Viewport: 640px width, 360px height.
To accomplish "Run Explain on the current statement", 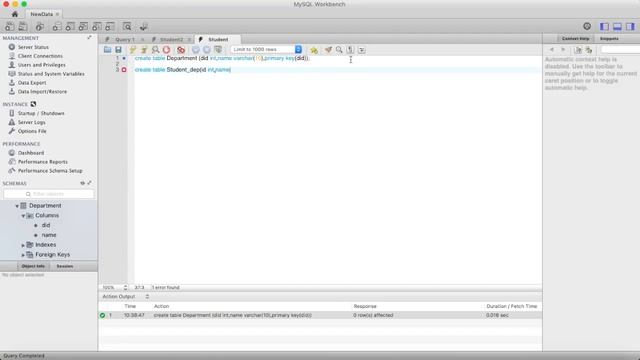I will (x=155, y=50).
